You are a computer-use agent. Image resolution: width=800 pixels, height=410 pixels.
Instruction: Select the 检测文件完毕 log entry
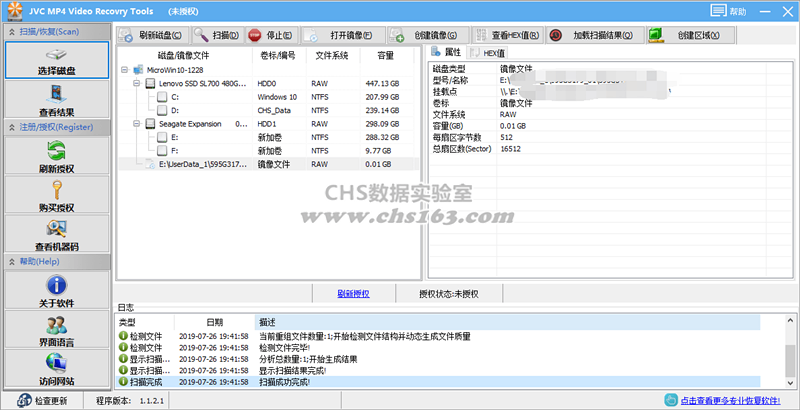tap(439, 348)
